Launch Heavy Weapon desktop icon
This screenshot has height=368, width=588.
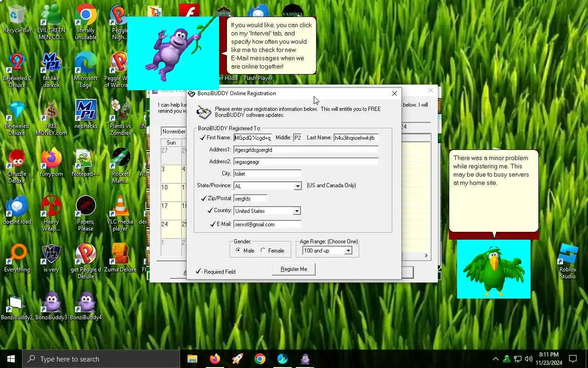51,213
